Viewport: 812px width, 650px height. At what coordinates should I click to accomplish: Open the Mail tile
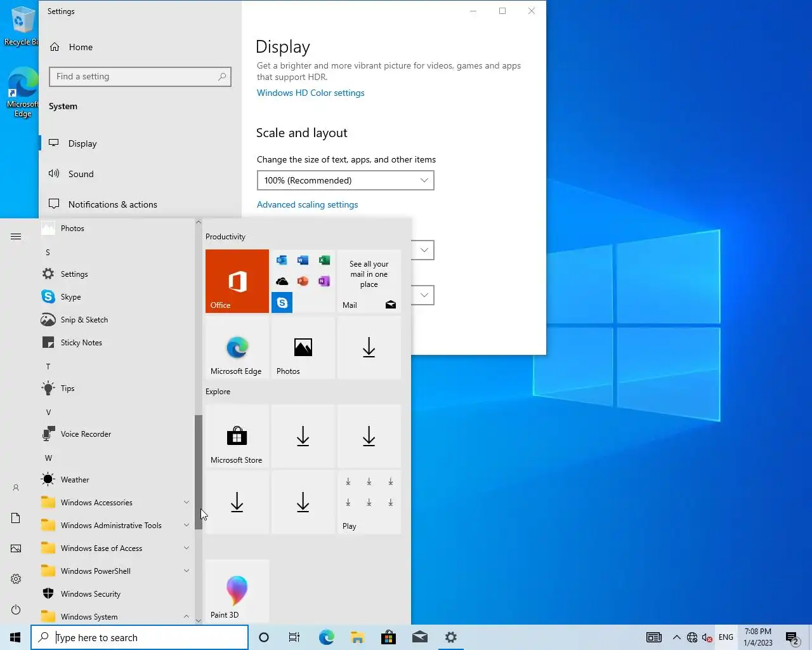click(x=369, y=281)
